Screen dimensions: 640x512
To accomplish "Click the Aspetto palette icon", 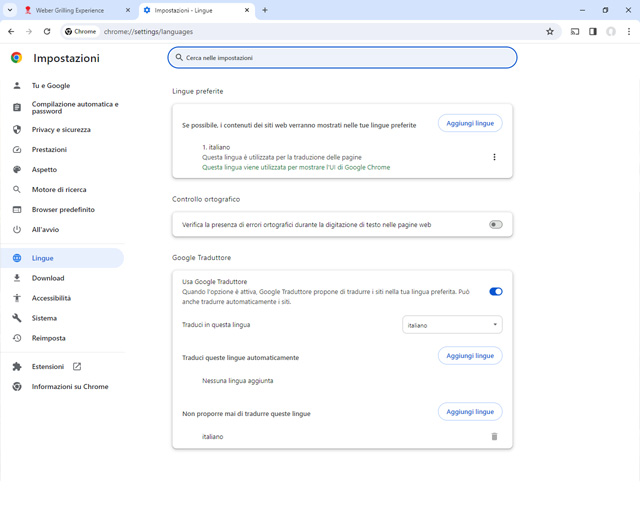I will pos(17,169).
